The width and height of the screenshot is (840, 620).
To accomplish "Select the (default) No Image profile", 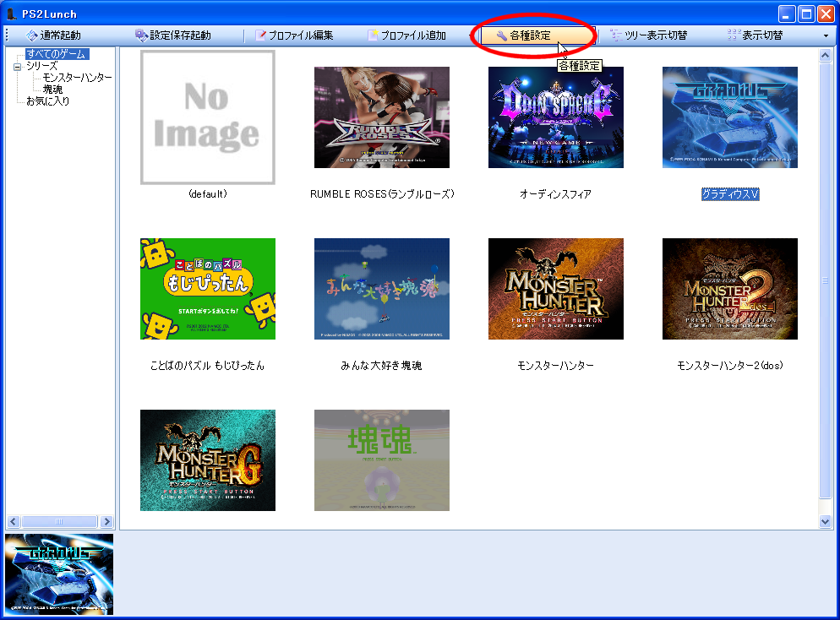I will 208,117.
